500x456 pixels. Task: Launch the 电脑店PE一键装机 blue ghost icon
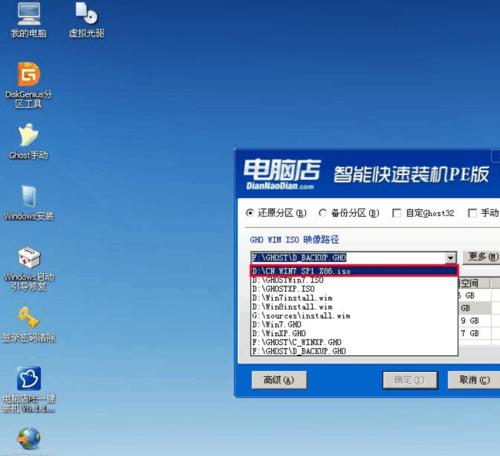29,390
